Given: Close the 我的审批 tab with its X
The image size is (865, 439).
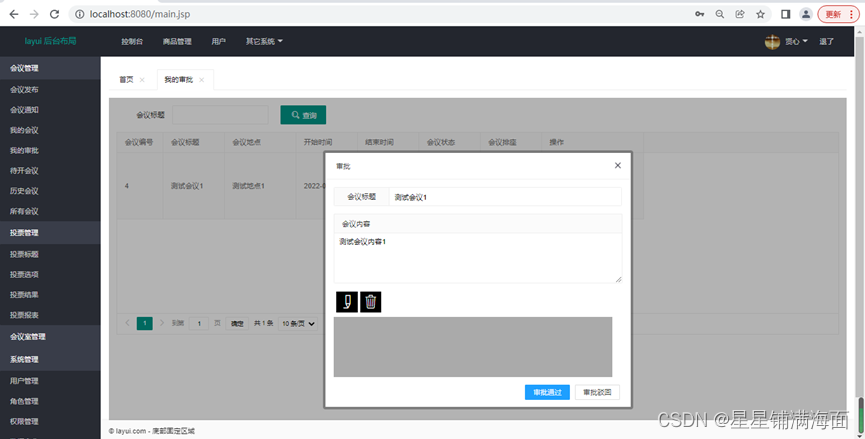Looking at the screenshot, I should point(201,80).
